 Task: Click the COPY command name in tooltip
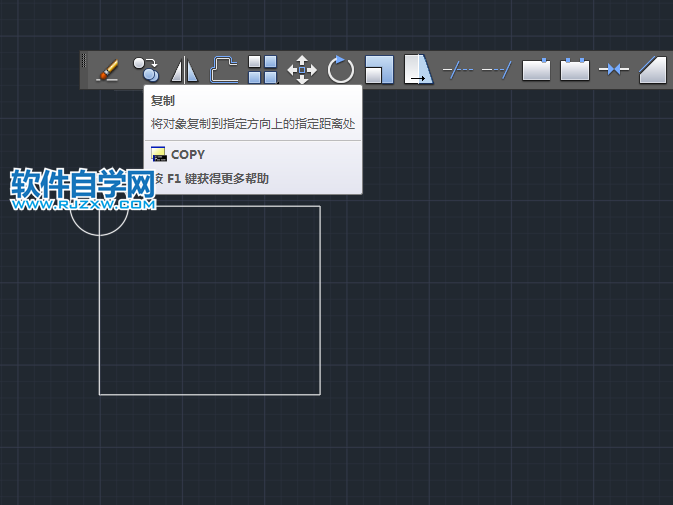tap(187, 155)
